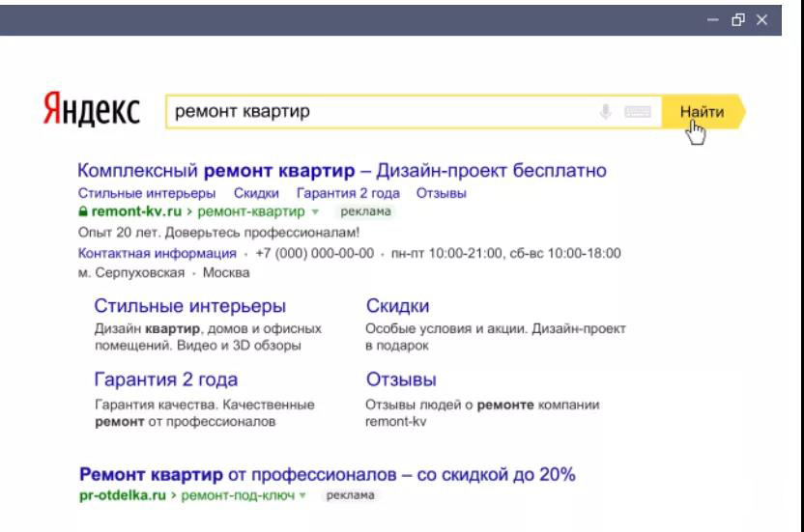Expand the dropdown arrow after ремонт-квартир
Screen dimensions: 804x532
(x=315, y=210)
